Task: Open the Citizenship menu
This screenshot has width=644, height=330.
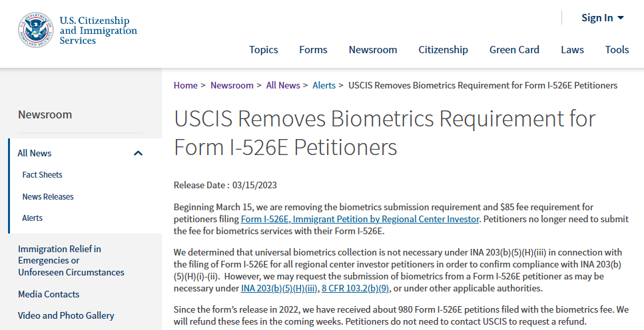Action: [443, 50]
